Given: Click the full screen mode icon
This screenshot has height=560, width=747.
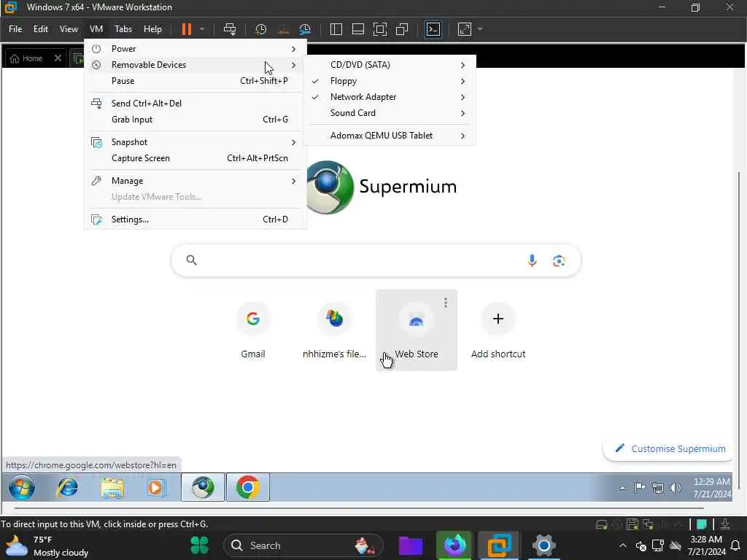Looking at the screenshot, I should pyautogui.click(x=379, y=29).
